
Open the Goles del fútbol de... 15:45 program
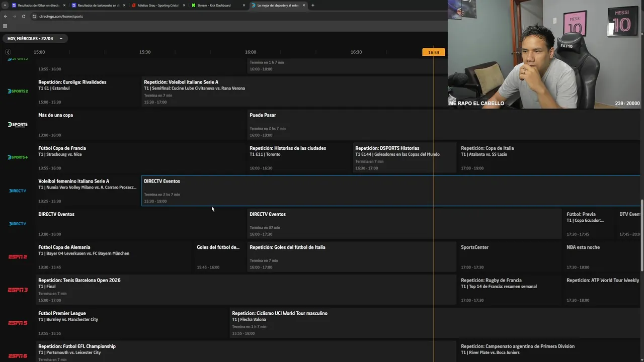(x=220, y=257)
